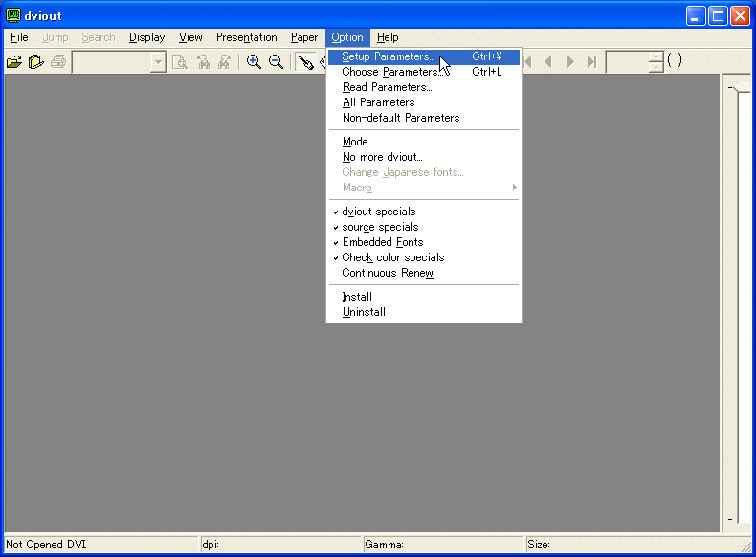The width and height of the screenshot is (756, 557).
Task: Click the zoom out magnifier icon
Action: pos(276,62)
